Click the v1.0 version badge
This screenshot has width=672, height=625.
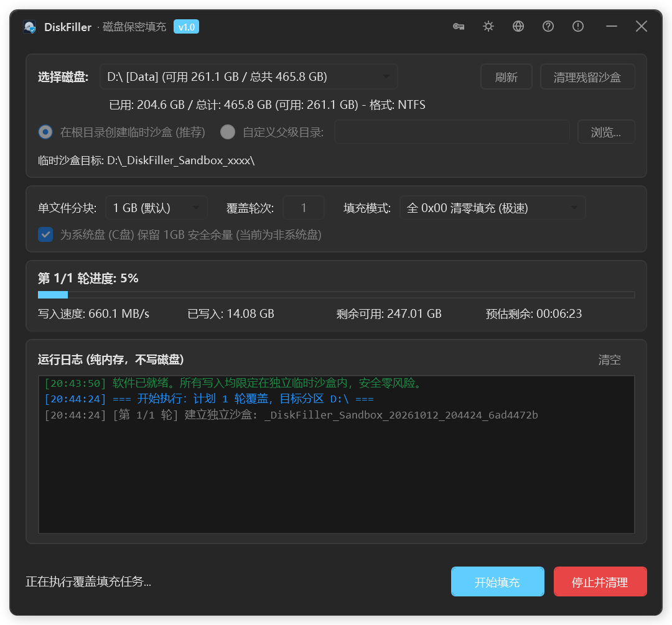186,27
